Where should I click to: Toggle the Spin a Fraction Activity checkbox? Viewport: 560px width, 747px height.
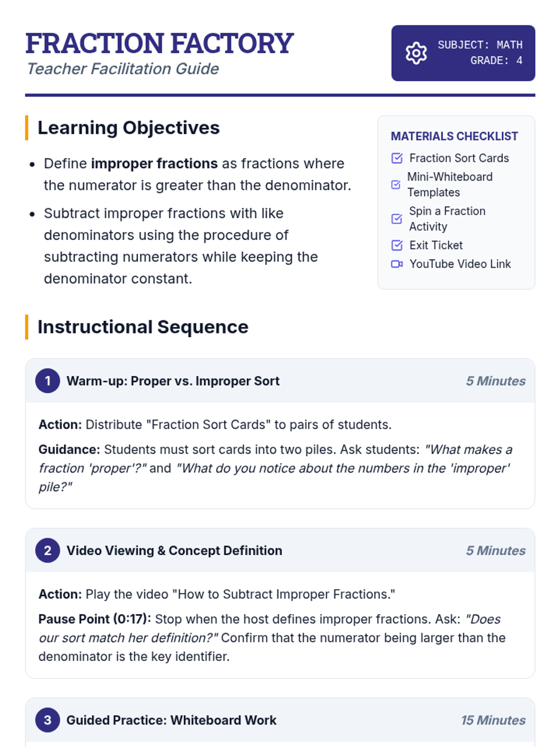[397, 219]
